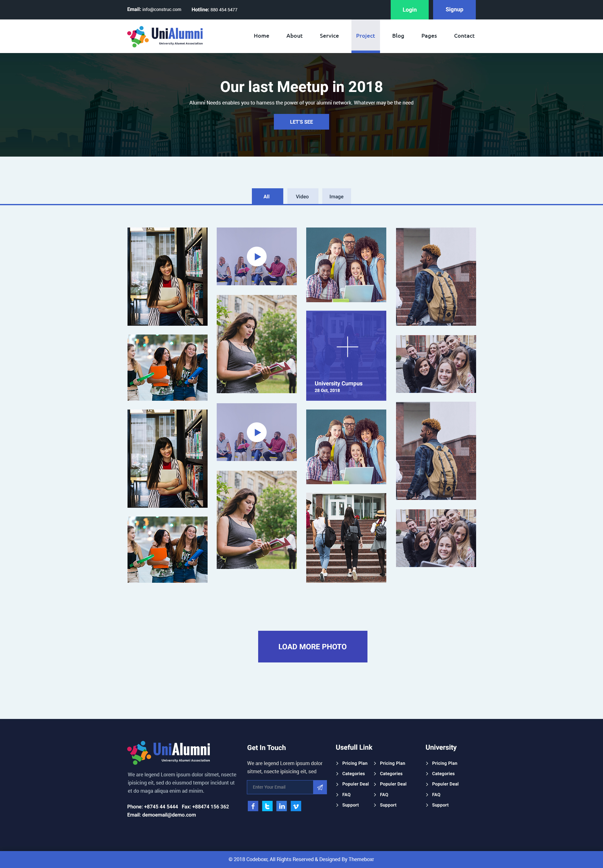Screen dimensions: 603x868
Task: Open the woman in library thumbnail
Action: pos(167,276)
